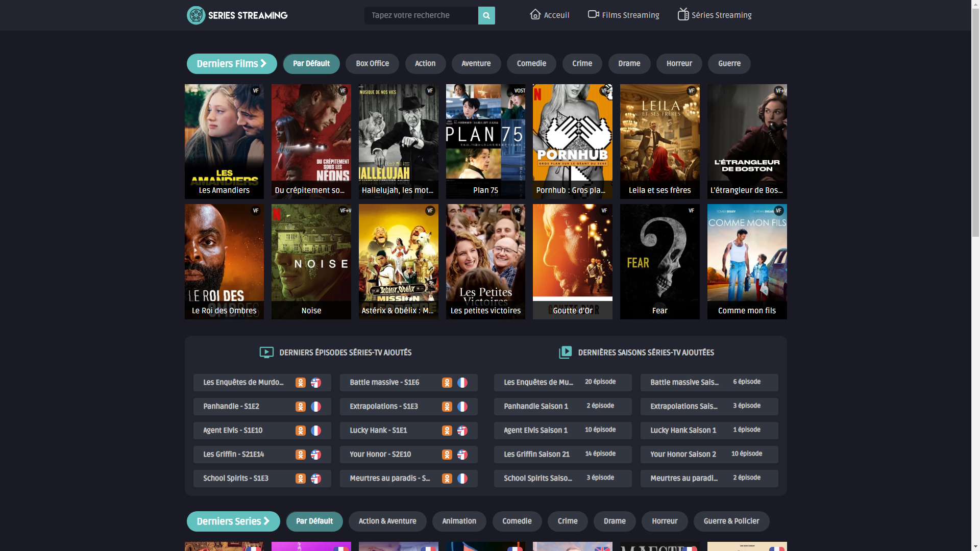The height and width of the screenshot is (551, 980).
Task: Click the French flag on Meurtres au paradis row
Action: 462,479
